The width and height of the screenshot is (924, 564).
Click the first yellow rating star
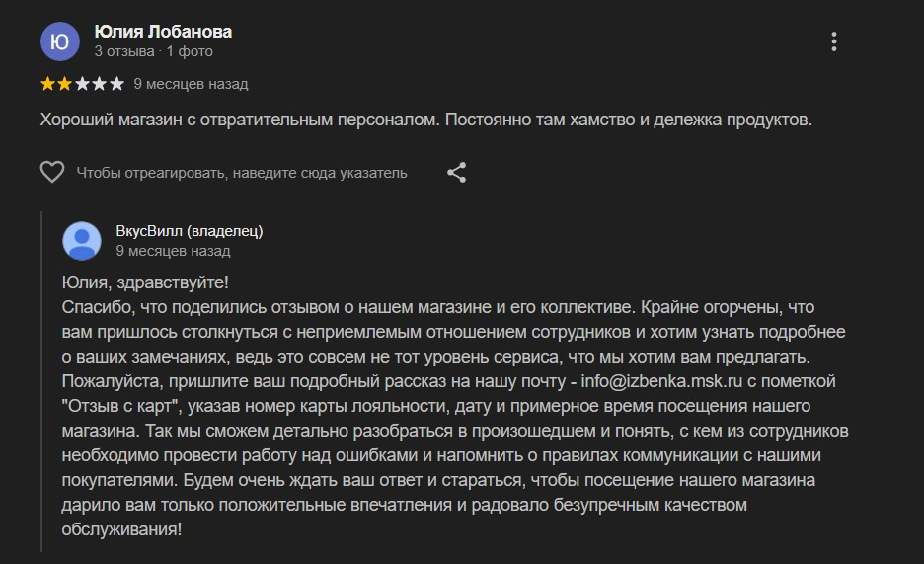(x=48, y=84)
